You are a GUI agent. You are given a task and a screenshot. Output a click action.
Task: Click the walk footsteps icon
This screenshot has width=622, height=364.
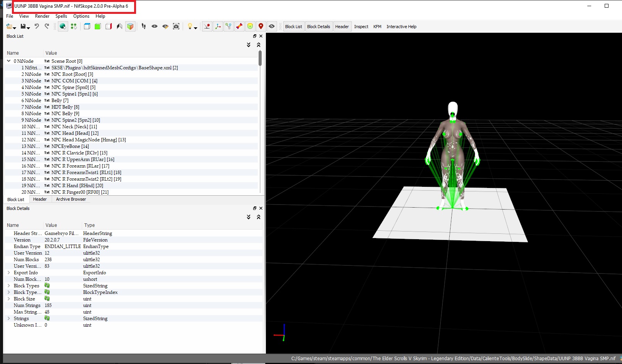point(144,26)
